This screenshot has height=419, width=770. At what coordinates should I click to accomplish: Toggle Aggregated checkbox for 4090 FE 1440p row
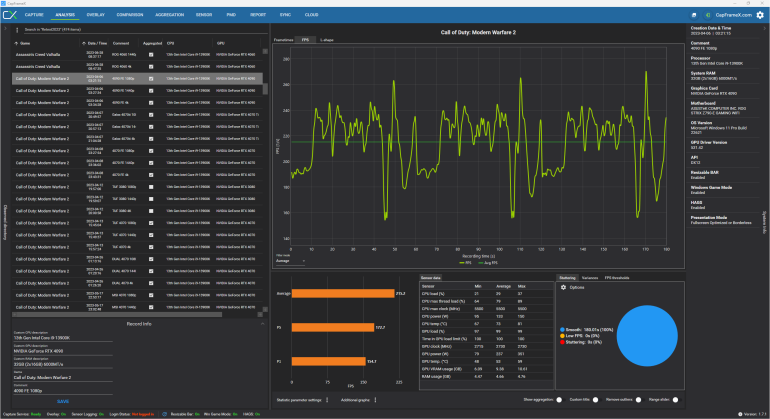click(x=151, y=90)
